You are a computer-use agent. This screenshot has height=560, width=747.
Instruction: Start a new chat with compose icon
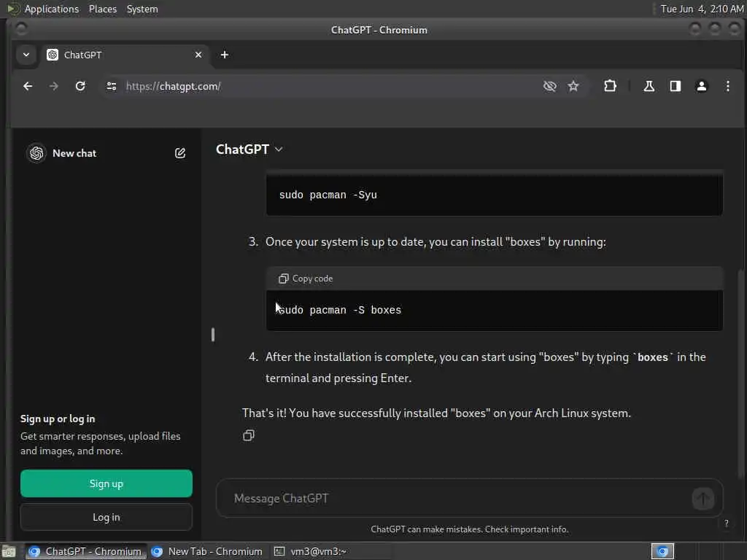click(x=180, y=153)
